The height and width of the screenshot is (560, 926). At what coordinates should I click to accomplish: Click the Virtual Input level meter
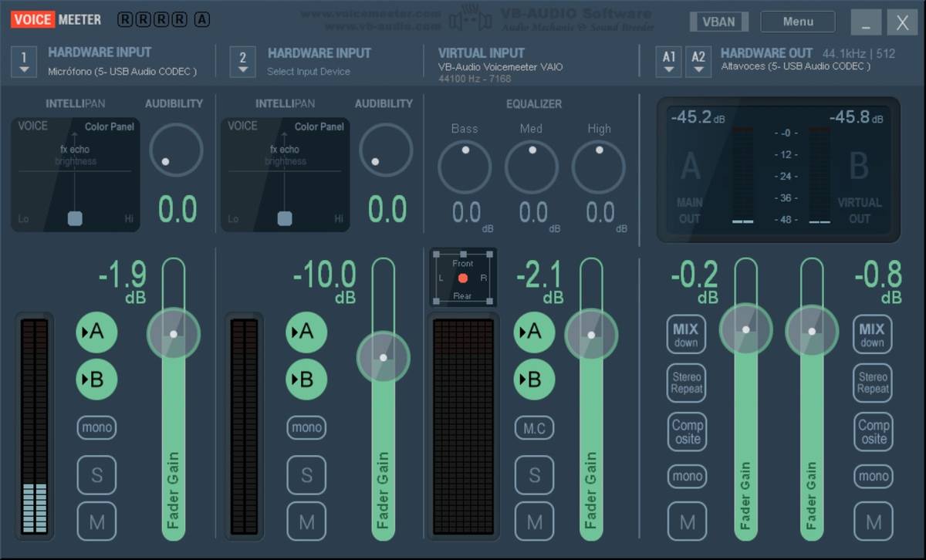(462, 427)
